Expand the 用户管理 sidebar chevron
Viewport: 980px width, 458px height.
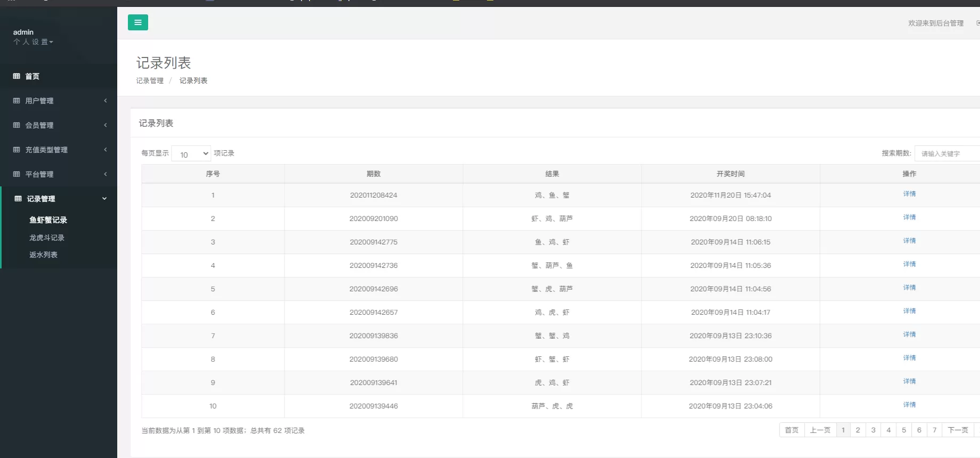coord(106,101)
